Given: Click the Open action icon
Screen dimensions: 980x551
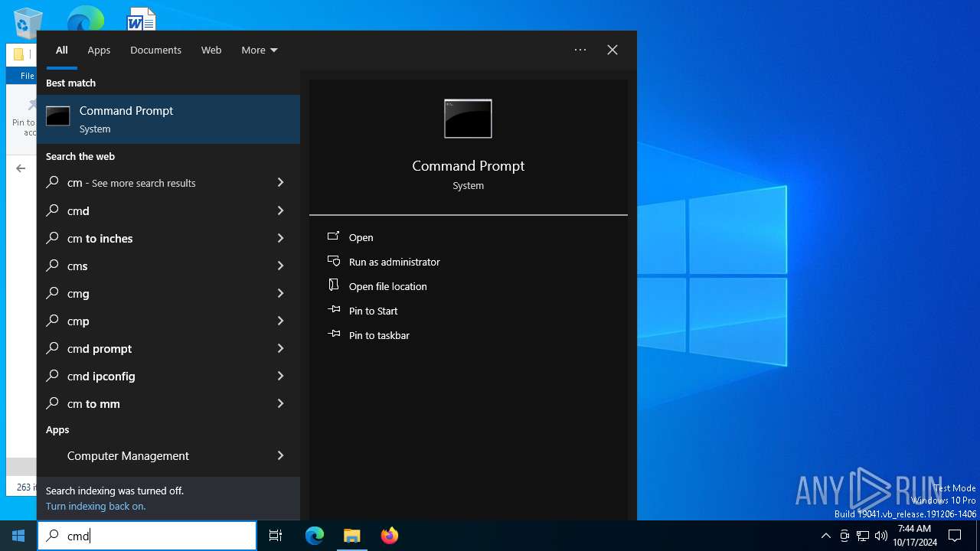Looking at the screenshot, I should pos(334,237).
